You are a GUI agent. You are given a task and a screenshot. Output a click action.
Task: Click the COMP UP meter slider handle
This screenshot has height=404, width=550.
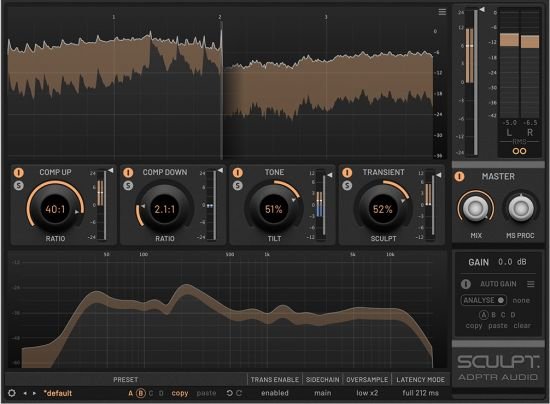pos(110,170)
